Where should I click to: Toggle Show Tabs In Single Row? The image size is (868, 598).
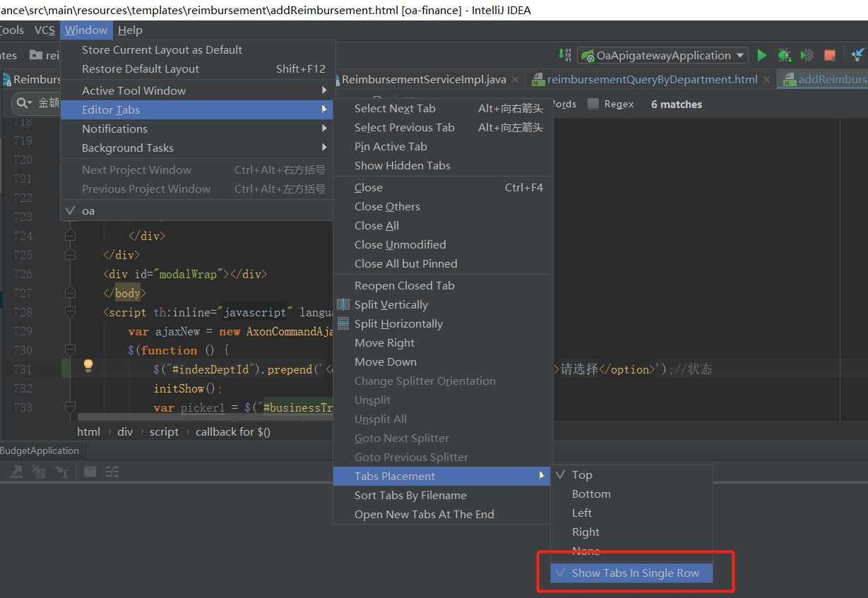pyautogui.click(x=632, y=573)
